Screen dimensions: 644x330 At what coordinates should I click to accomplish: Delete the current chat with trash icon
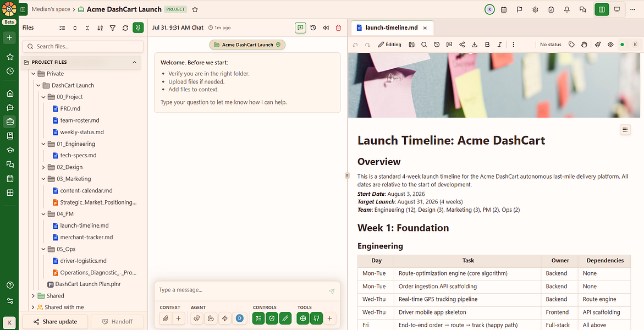(338, 28)
